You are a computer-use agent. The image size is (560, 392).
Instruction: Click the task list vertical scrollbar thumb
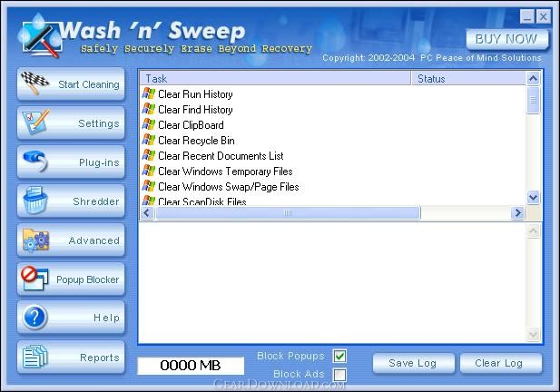[533, 100]
